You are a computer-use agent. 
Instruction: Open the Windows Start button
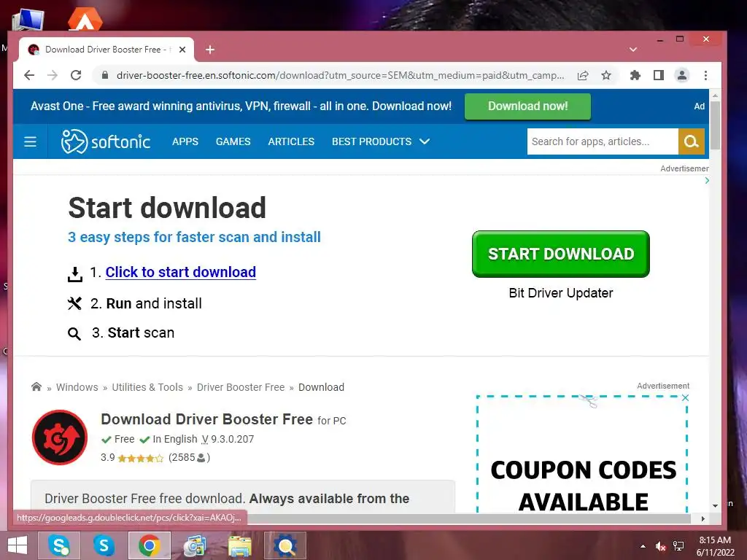(x=18, y=545)
